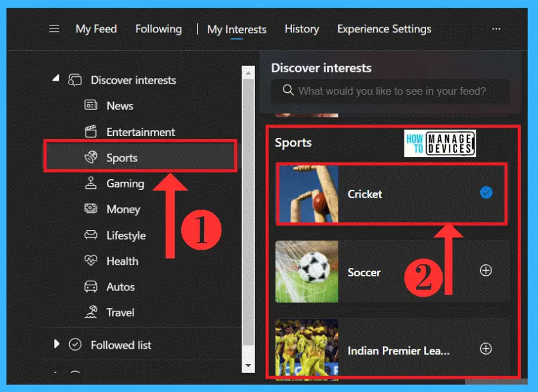The height and width of the screenshot is (392, 538).
Task: Open Experience Settings tab
Action: tap(384, 29)
